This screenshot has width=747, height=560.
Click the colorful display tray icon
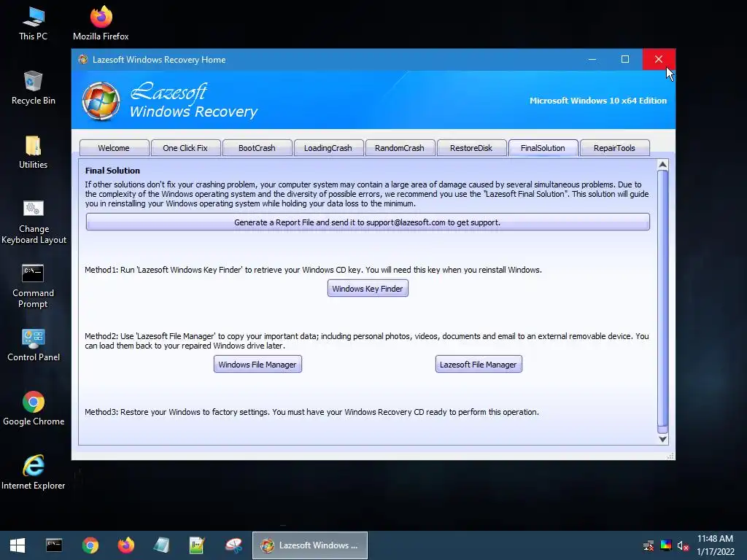[x=666, y=545]
